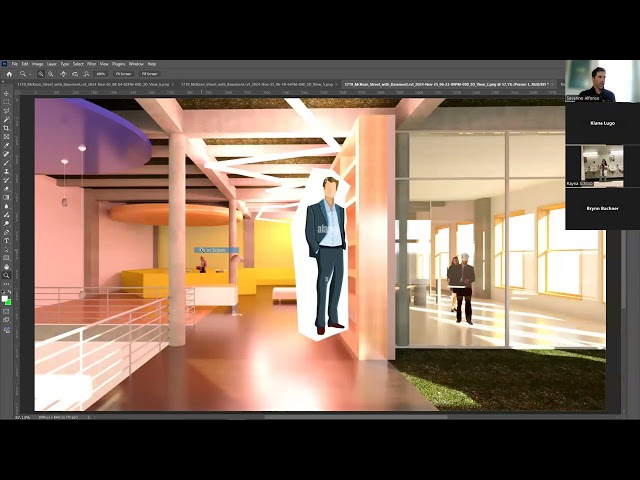Select the Polygonal Lasso tool
Screen dimensions: 640x480
click(x=7, y=111)
